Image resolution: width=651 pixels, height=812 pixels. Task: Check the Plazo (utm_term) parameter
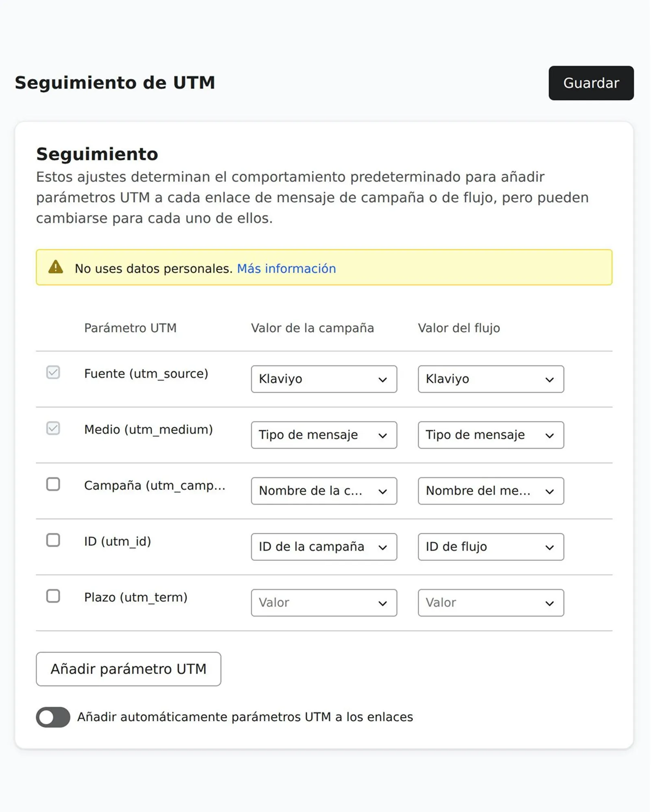[x=53, y=597]
